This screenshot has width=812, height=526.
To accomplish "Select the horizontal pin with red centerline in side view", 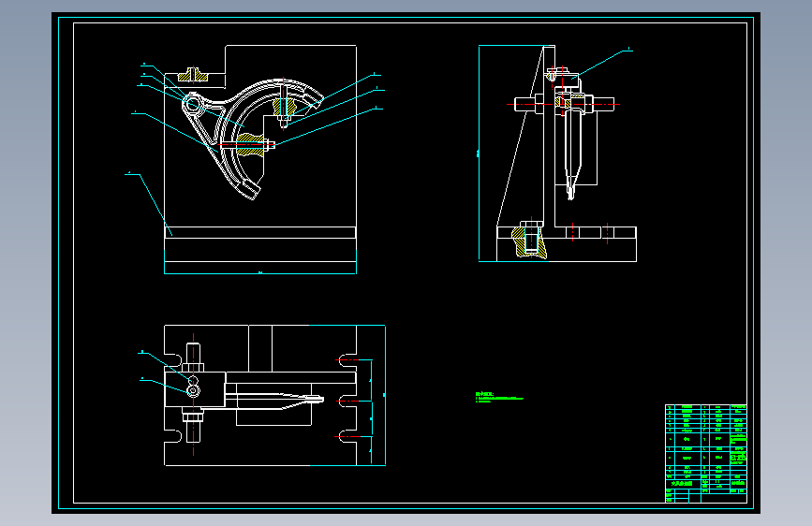I will [x=564, y=104].
